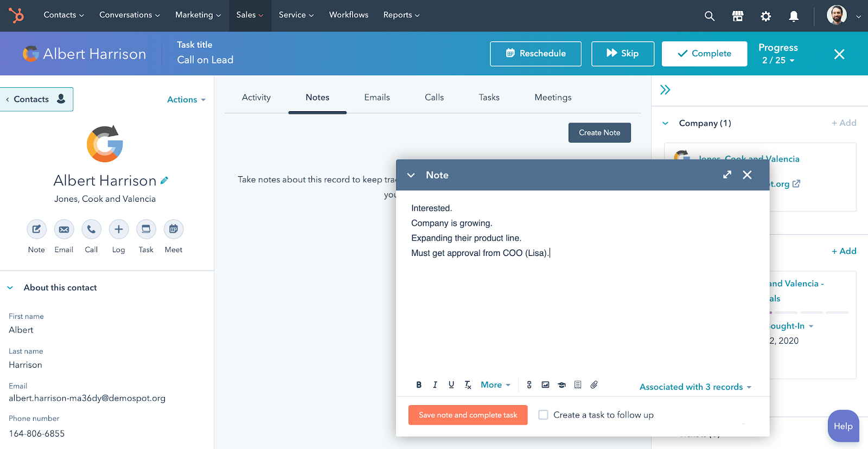Viewport: 868px width, 449px height.
Task: Minimize the Note editor with chevron
Action: [x=411, y=175]
